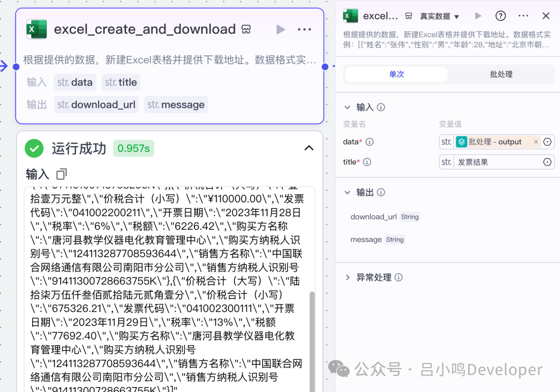The height and width of the screenshot is (392, 560).
Task: Click the node's right output connection port
Action: pos(325,67)
